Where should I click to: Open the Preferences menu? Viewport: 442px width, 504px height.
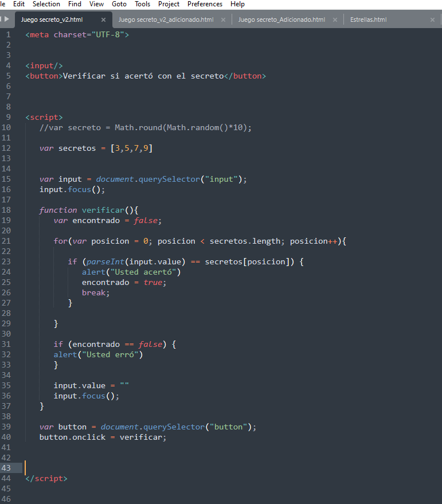[205, 4]
